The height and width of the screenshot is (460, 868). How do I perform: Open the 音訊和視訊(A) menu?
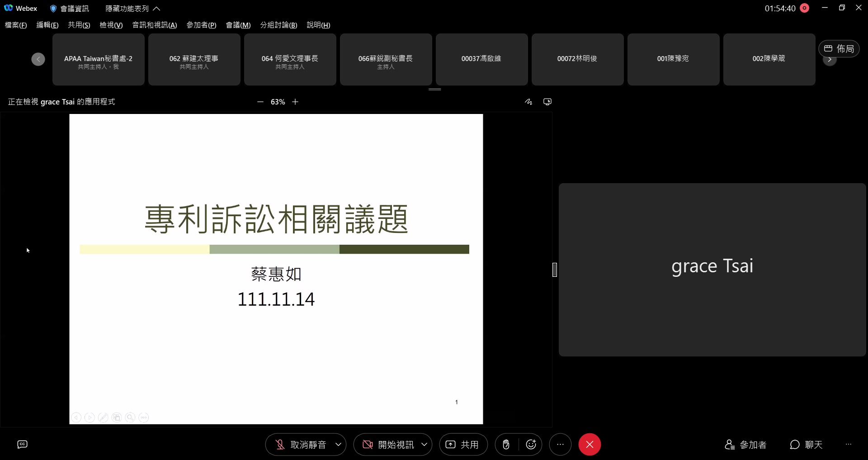(x=155, y=25)
